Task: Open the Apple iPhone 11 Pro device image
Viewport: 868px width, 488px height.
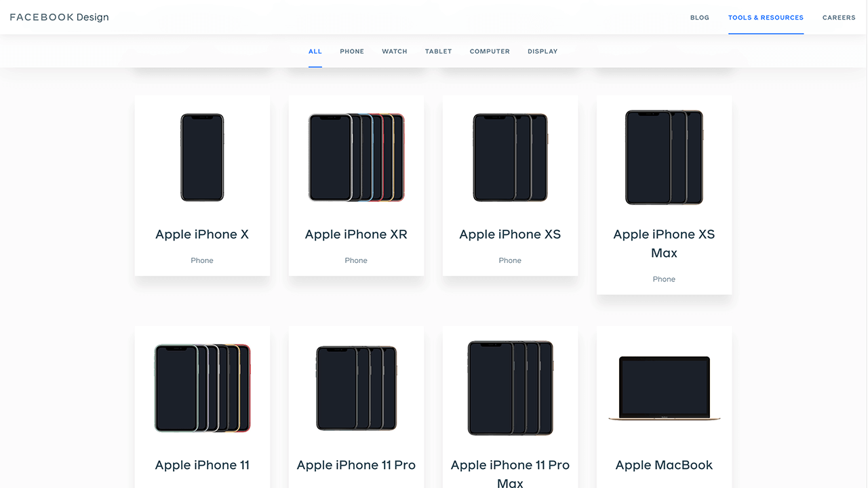Action: coord(356,388)
